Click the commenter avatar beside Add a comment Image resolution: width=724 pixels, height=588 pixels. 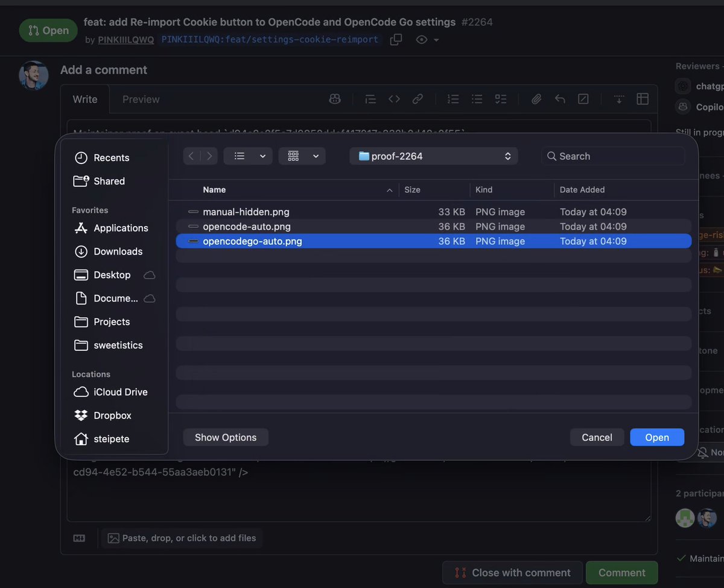(33, 75)
